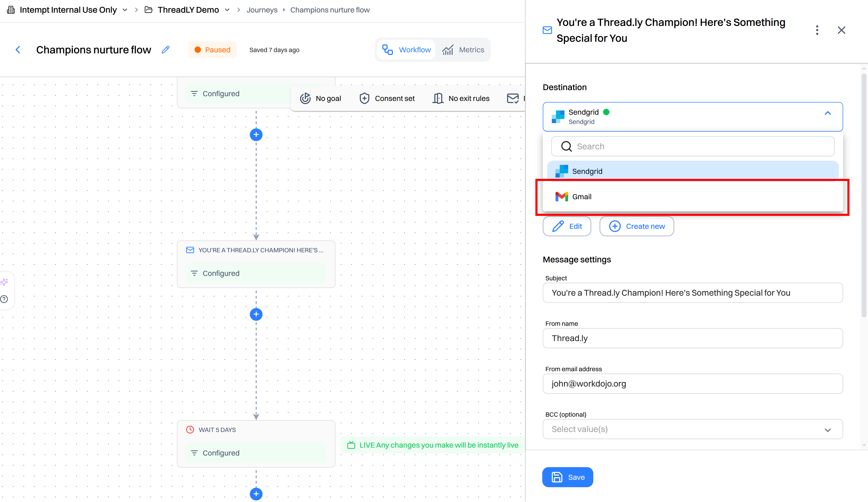The width and height of the screenshot is (868, 502).
Task: Expand the BCC Select value(s) dropdown
Action: (x=693, y=429)
